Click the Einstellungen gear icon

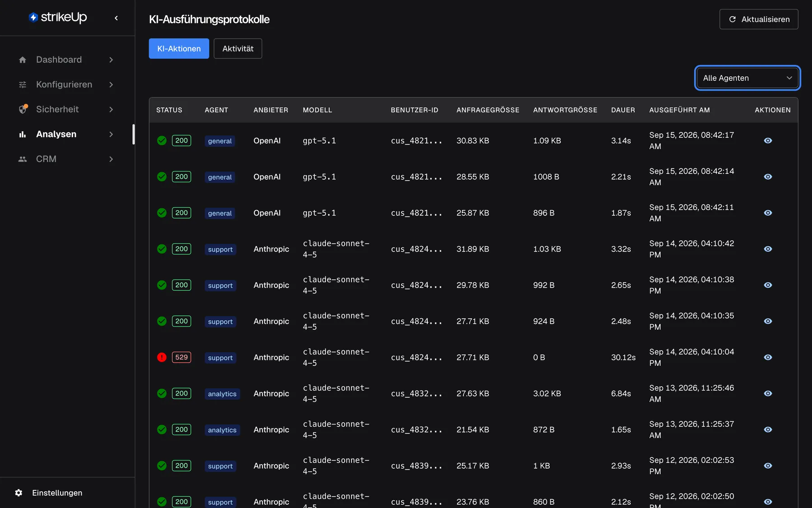click(18, 493)
